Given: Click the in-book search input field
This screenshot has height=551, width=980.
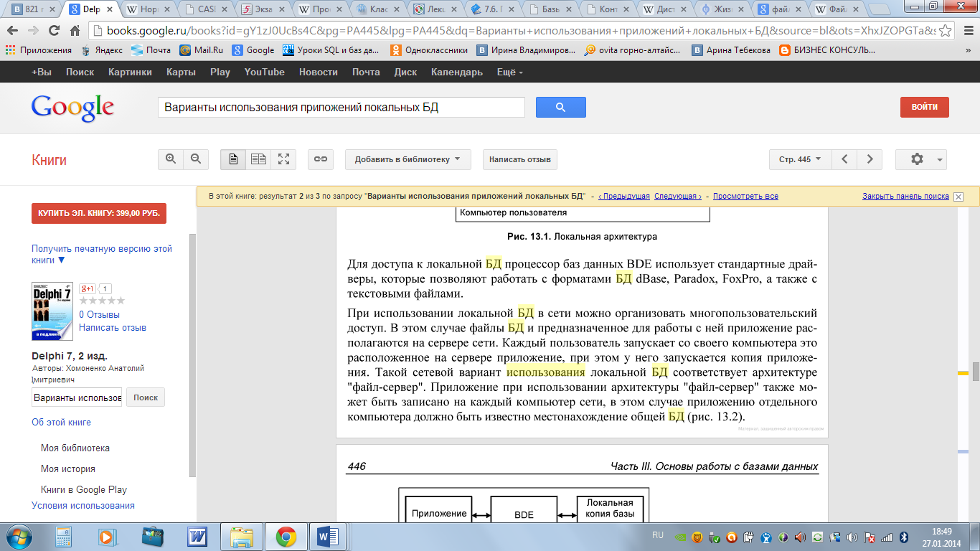Looking at the screenshot, I should (77, 397).
